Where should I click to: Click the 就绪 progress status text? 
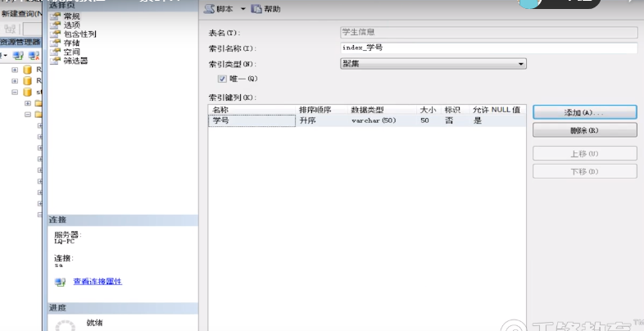(x=94, y=323)
